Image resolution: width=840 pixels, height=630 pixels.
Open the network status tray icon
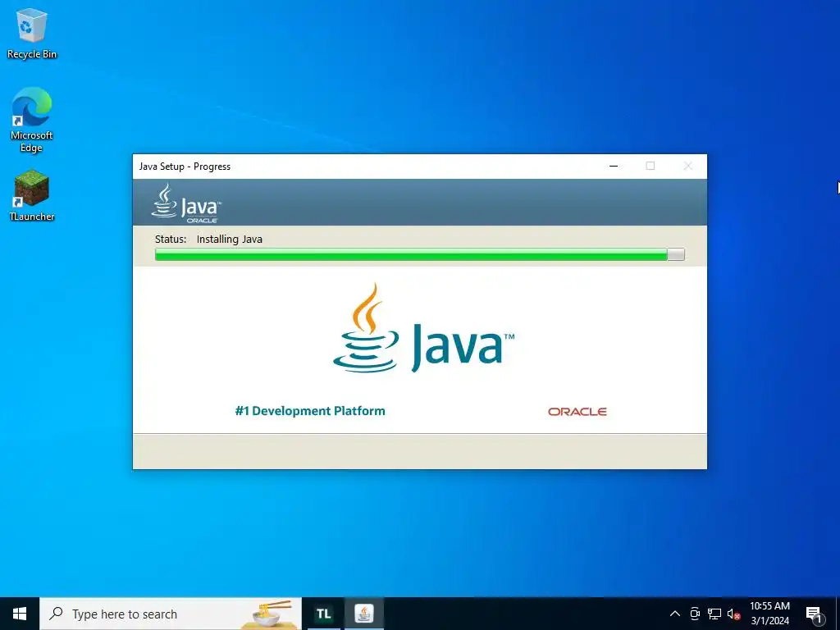click(x=714, y=614)
